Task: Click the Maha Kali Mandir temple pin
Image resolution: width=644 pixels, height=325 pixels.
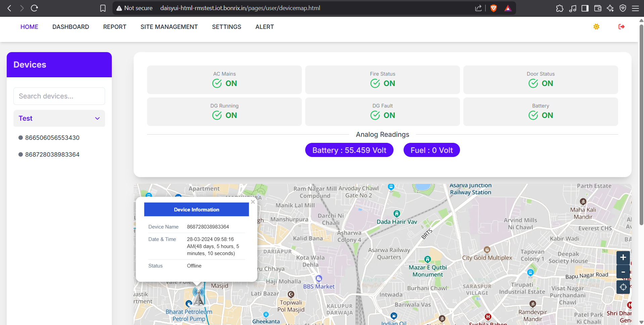Action: coord(583,201)
